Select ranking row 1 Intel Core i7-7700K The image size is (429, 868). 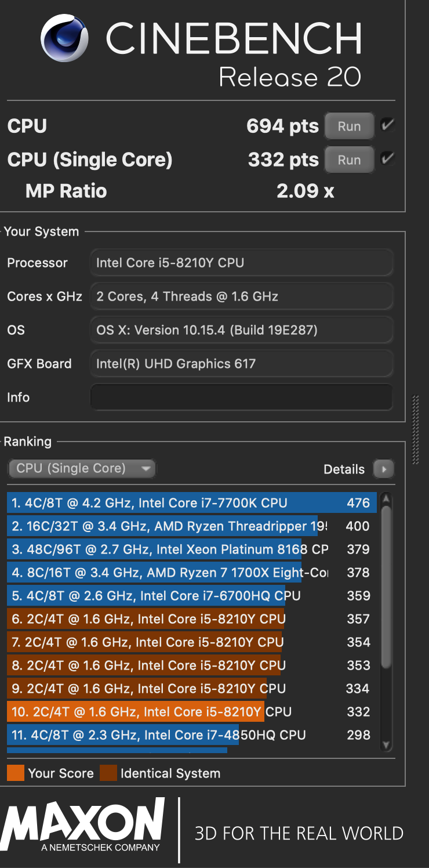[x=192, y=502]
